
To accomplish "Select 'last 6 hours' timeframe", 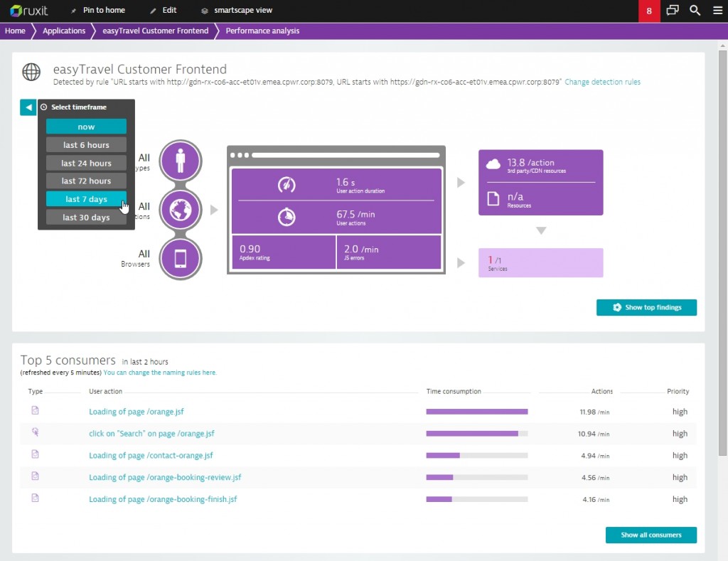I will [86, 145].
